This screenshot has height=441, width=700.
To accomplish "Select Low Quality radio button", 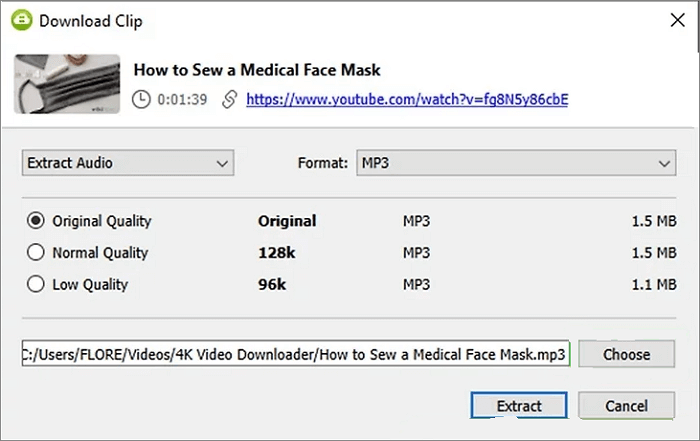I will point(37,284).
